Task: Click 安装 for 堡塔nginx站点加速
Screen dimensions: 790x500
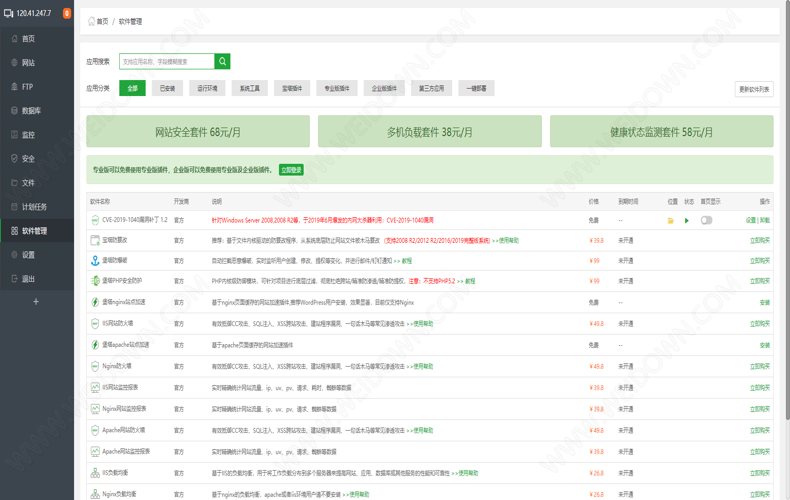Action: [x=765, y=302]
